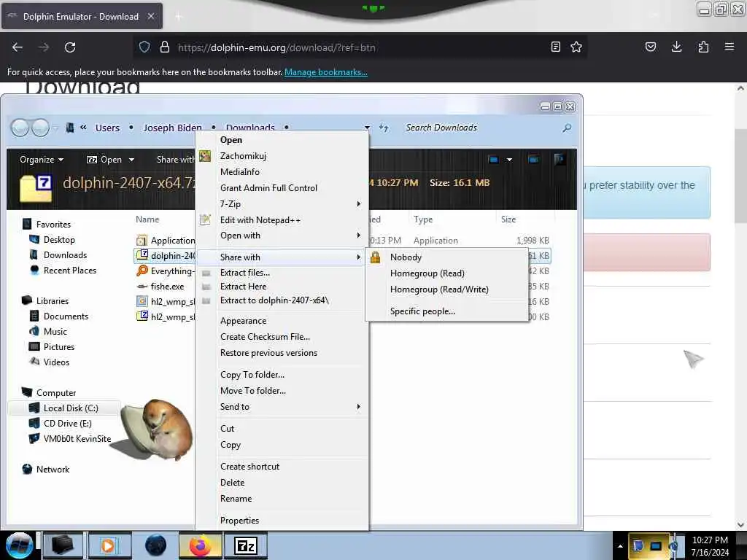This screenshot has height=560, width=747.
Task: Select Move To folder...
Action: [x=282, y=391]
